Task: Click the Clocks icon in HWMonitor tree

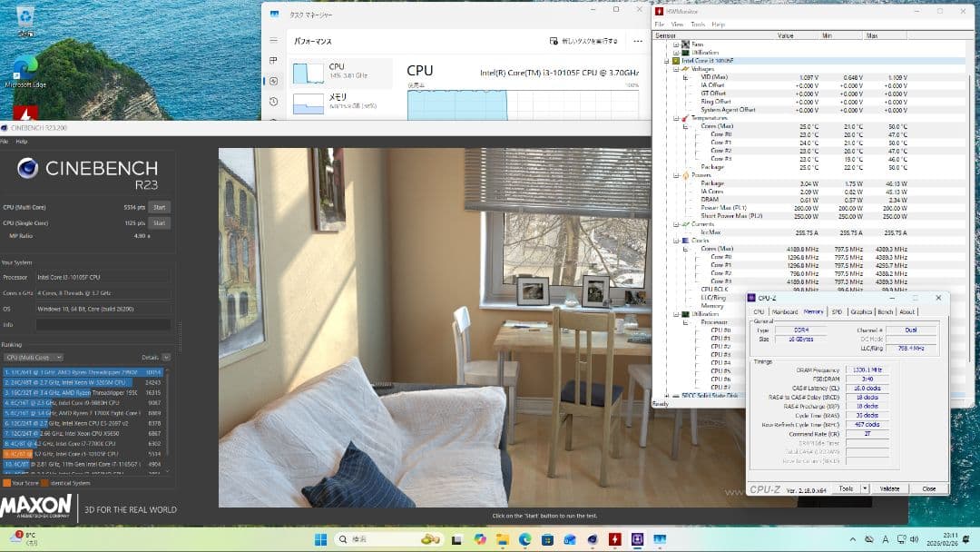Action: coord(685,241)
